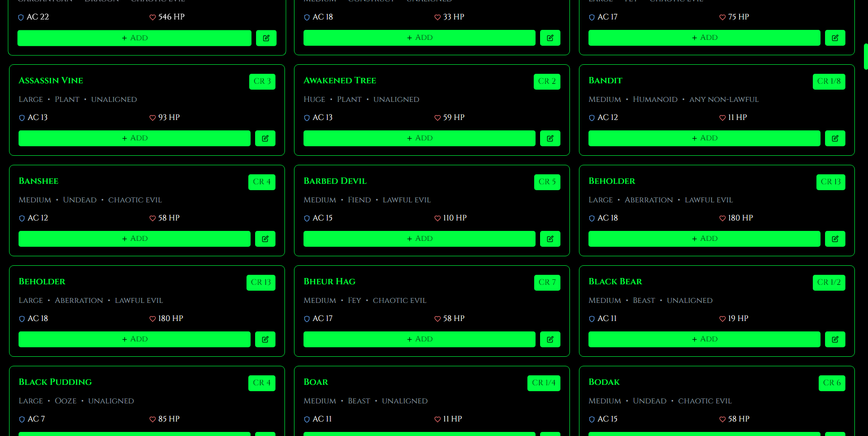868x436 pixels.
Task: Edit the Bheur Hag entry icon
Action: [x=550, y=340]
